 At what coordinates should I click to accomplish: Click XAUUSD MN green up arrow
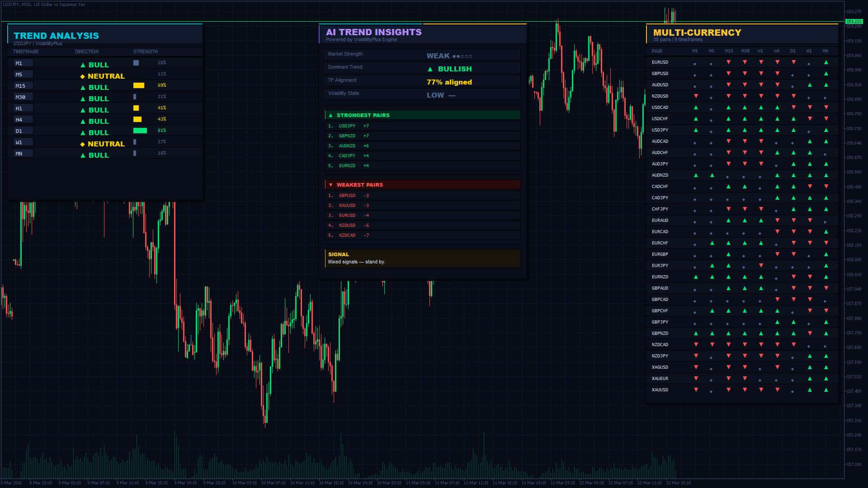point(826,390)
